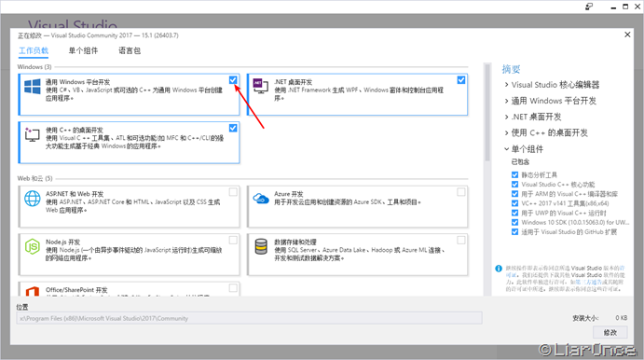Uncheck the GitHub 扩展 component
The width and height of the screenshot is (644, 360).
coord(514,232)
